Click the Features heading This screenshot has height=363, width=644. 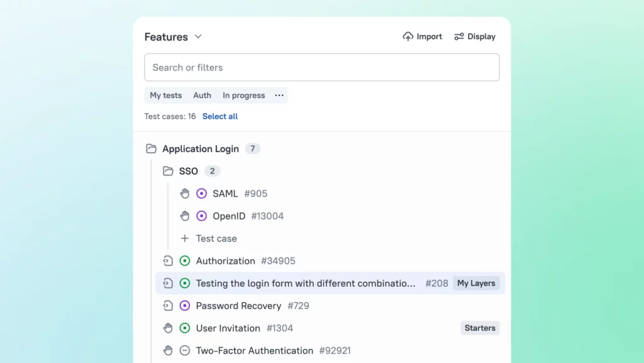point(166,37)
